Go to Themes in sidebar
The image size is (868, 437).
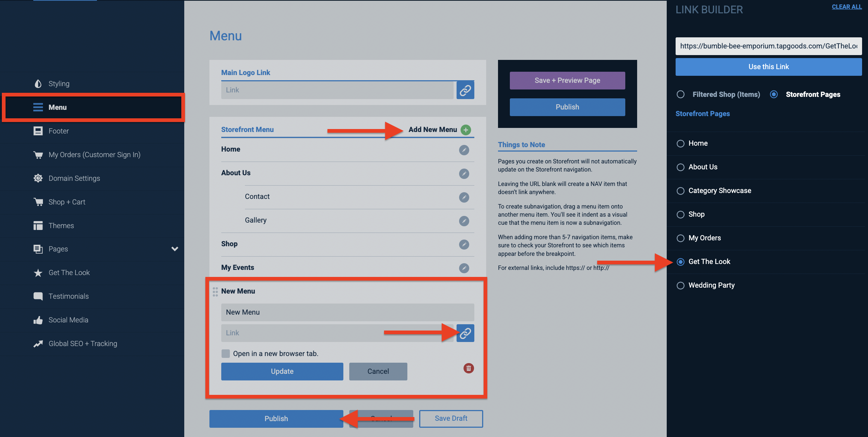coord(92,226)
